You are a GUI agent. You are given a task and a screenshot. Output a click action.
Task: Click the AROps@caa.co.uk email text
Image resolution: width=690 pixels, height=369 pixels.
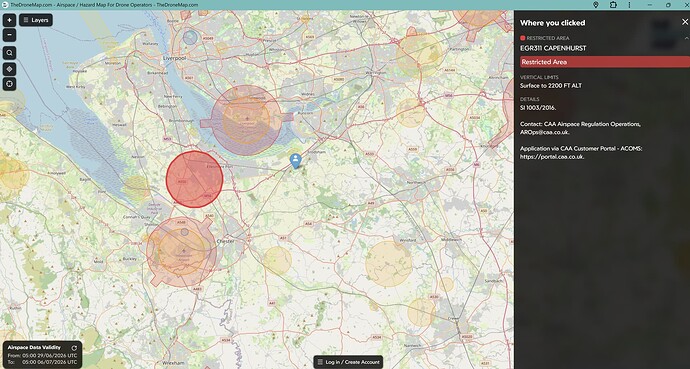[545, 132]
